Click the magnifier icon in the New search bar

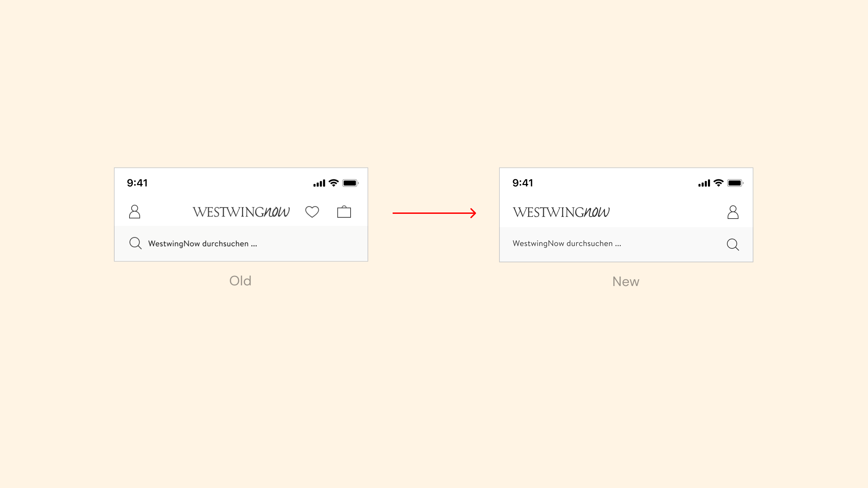(733, 244)
